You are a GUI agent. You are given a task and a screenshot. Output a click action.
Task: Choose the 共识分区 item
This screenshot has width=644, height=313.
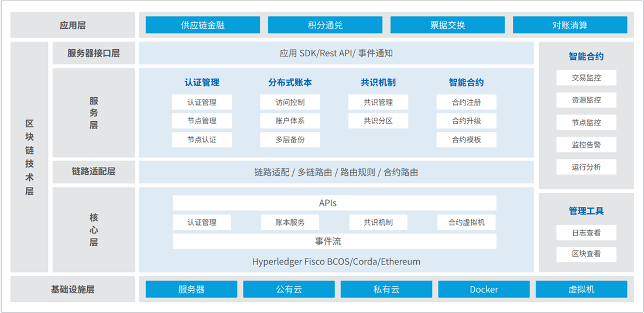pos(378,121)
